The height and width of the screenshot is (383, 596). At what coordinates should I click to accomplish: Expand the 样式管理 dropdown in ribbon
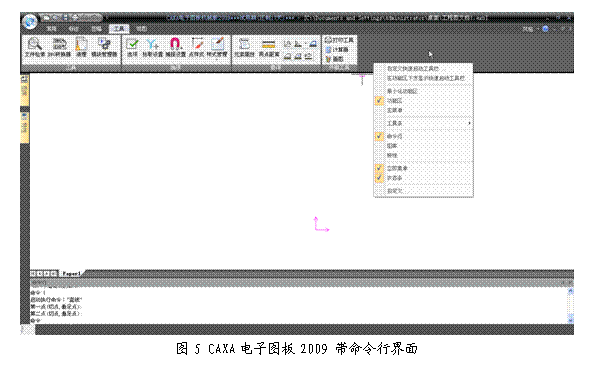[217, 60]
